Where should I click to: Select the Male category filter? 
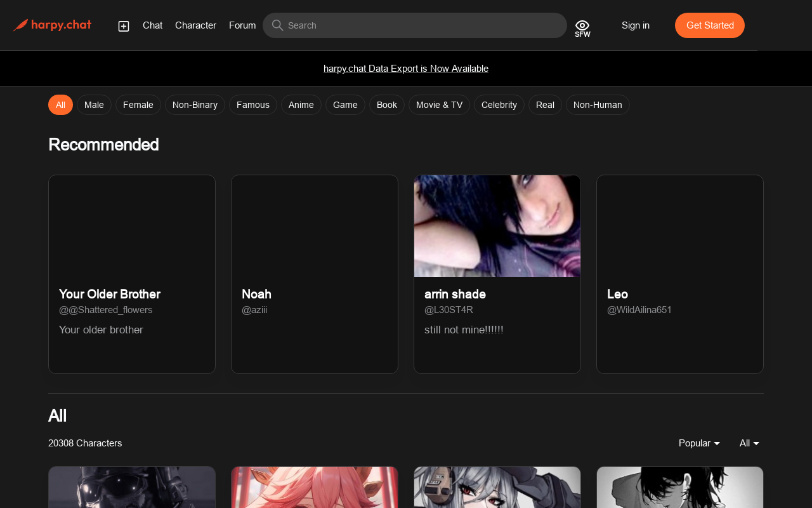click(94, 105)
